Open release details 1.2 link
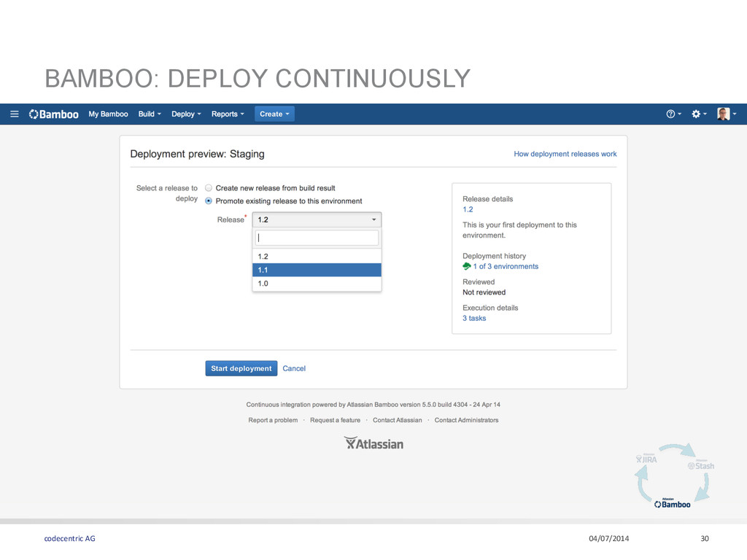The height and width of the screenshot is (560, 747). coord(468,209)
